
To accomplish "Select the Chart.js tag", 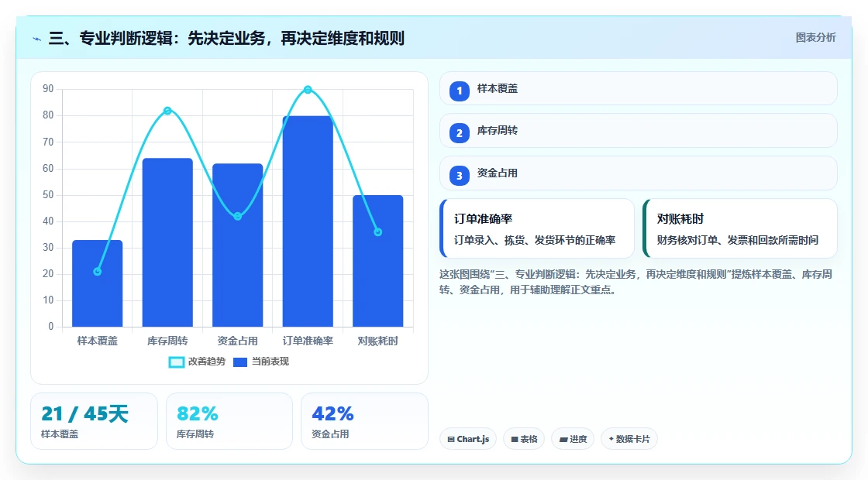I will click(x=468, y=439).
